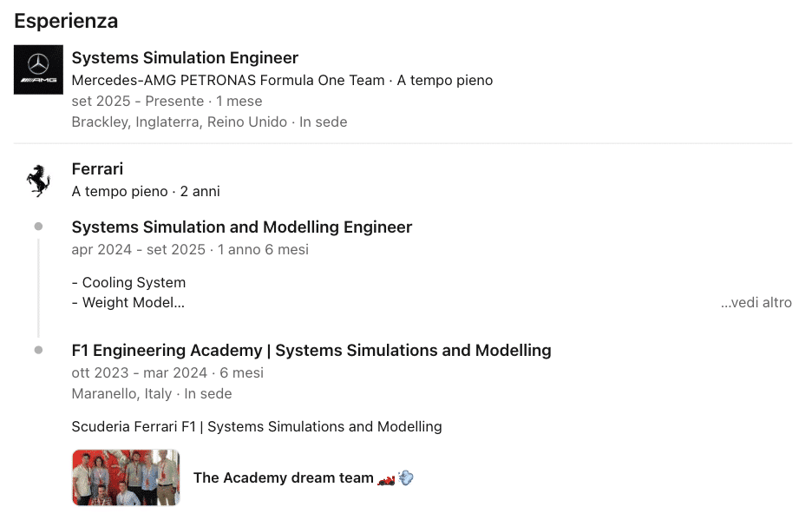Click the dash cloud emoji icon
The height and width of the screenshot is (520, 812).
tap(405, 478)
